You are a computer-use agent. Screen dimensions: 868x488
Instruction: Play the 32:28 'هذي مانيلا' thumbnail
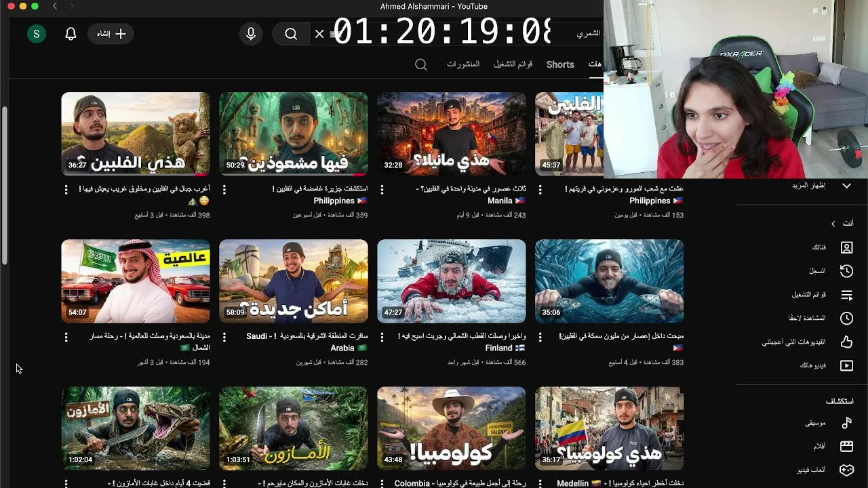452,134
